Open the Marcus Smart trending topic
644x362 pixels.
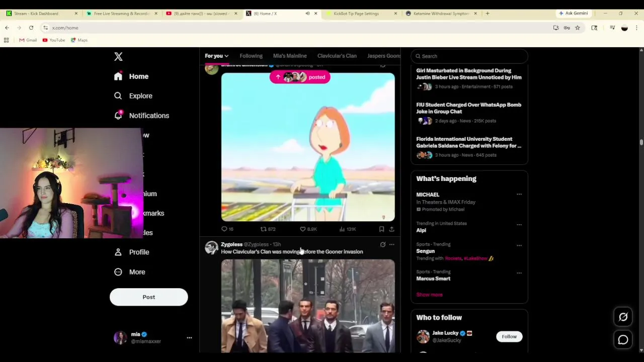click(433, 279)
